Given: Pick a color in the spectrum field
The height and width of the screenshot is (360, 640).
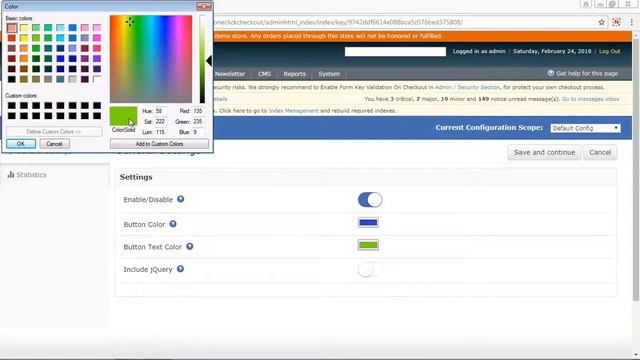Looking at the screenshot, I should tap(151, 59).
